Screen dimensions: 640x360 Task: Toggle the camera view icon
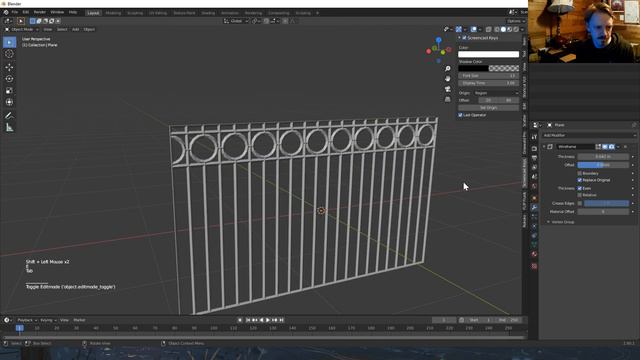point(448,89)
